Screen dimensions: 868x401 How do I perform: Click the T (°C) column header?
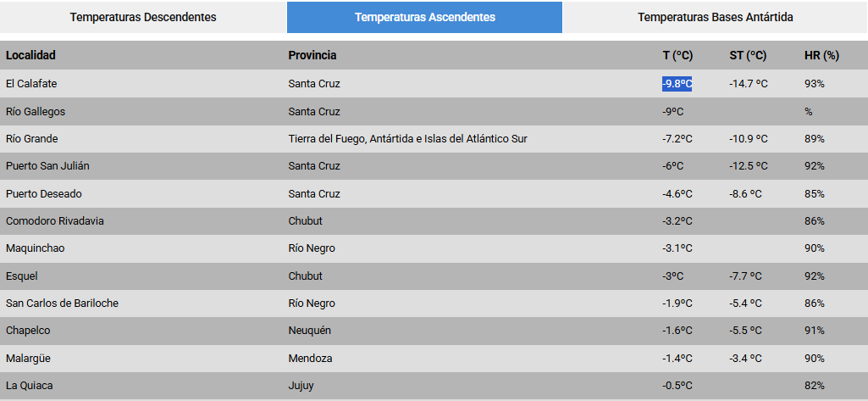point(677,55)
